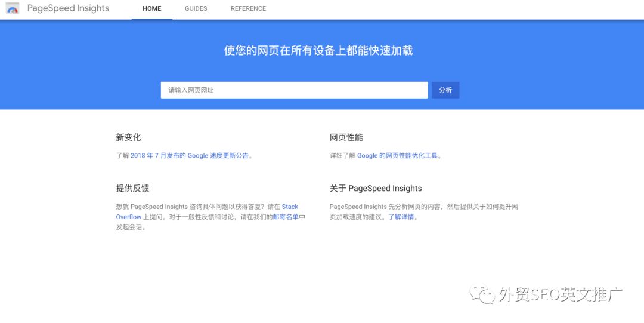Switch to the HOME tab
Image resolution: width=644 pixels, height=323 pixels.
pyautogui.click(x=152, y=8)
